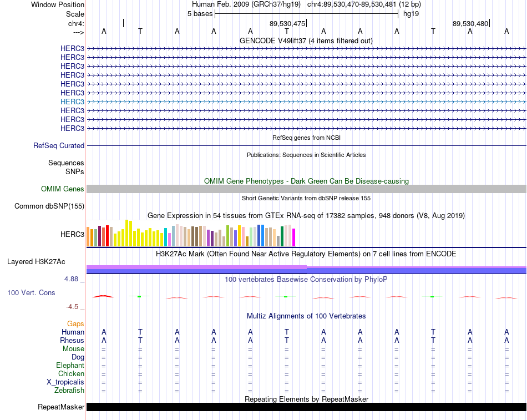Open the 100 Vert. Cons track label
Image resolution: width=527 pixels, height=420 pixels.
click(31, 292)
